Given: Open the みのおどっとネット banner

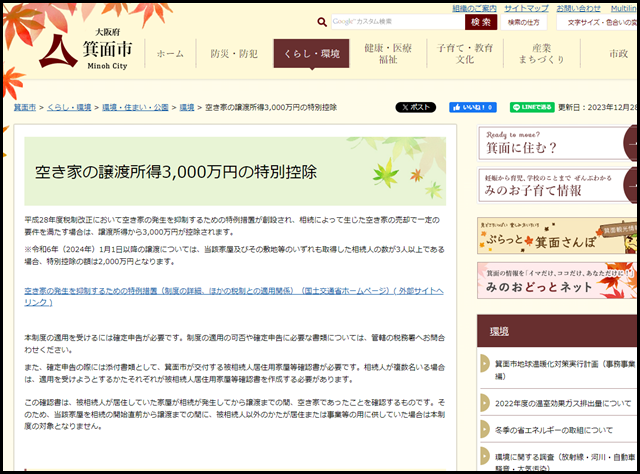Looking at the screenshot, I should click(557, 280).
